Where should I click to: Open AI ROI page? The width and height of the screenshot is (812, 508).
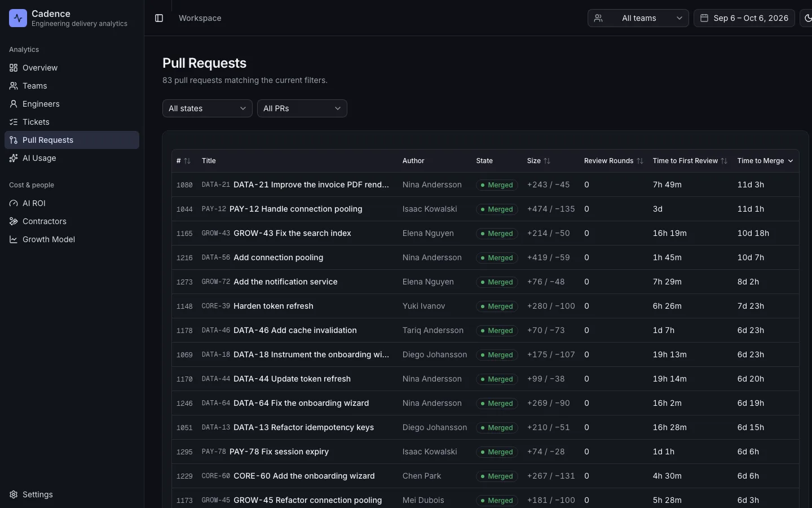72,203
